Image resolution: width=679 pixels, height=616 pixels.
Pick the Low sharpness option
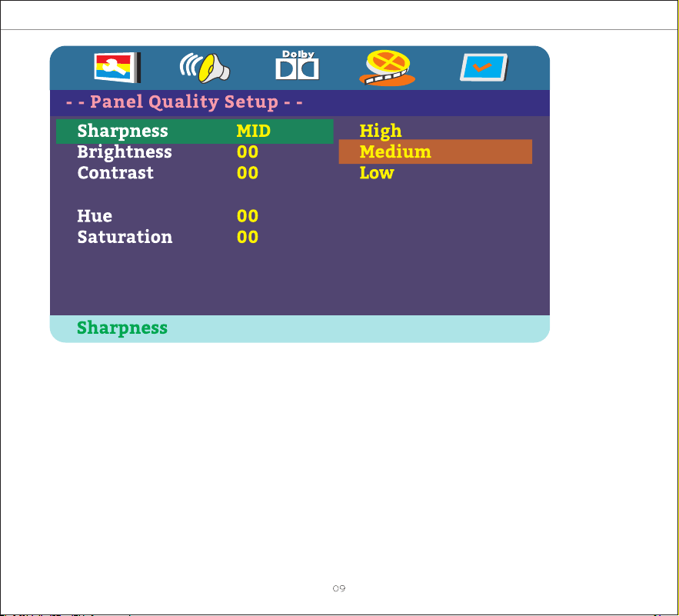coord(377,173)
